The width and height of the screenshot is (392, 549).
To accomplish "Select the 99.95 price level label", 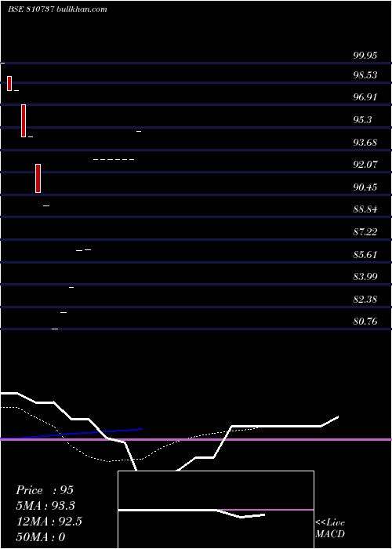I will click(365, 56).
